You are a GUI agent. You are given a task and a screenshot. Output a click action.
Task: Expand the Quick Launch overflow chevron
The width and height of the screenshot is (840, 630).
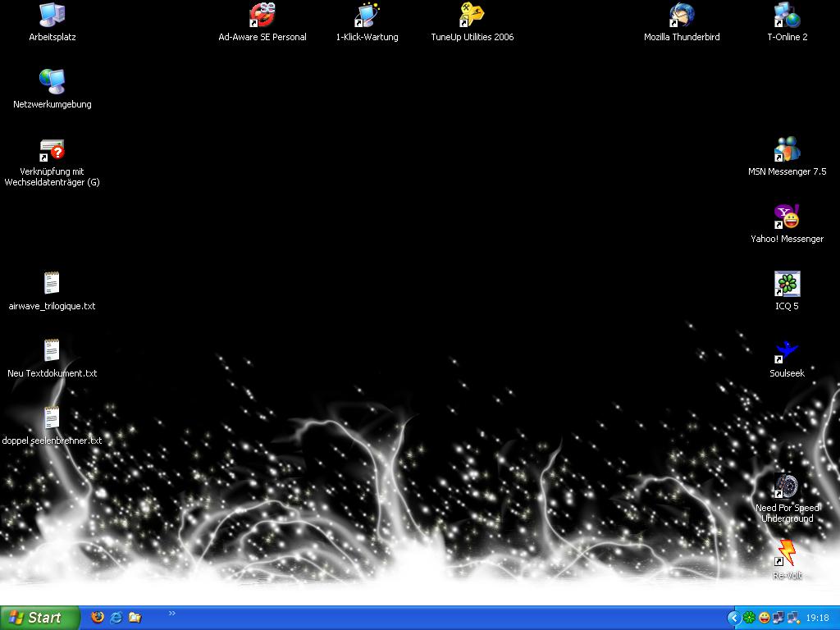pos(172,613)
